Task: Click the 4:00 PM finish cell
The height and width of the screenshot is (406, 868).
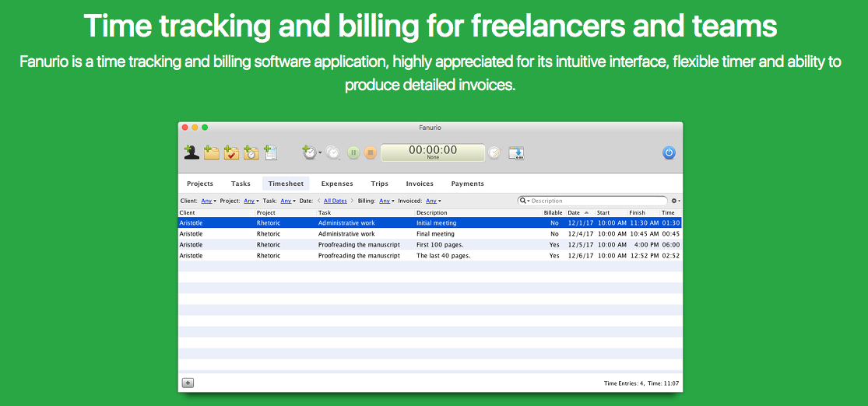Action: coord(647,244)
